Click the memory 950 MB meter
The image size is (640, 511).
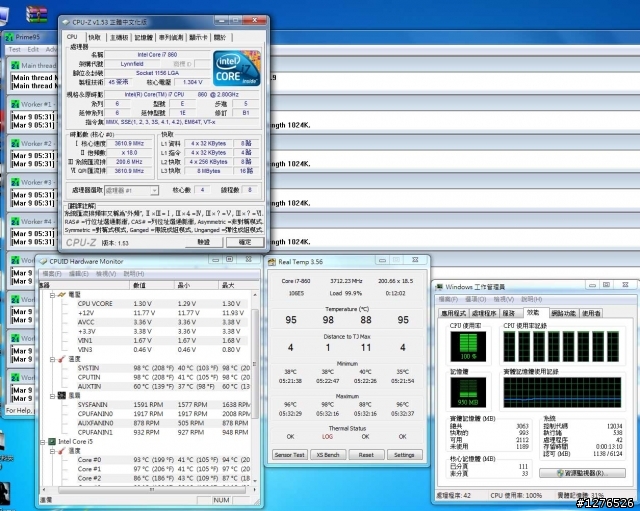(468, 392)
